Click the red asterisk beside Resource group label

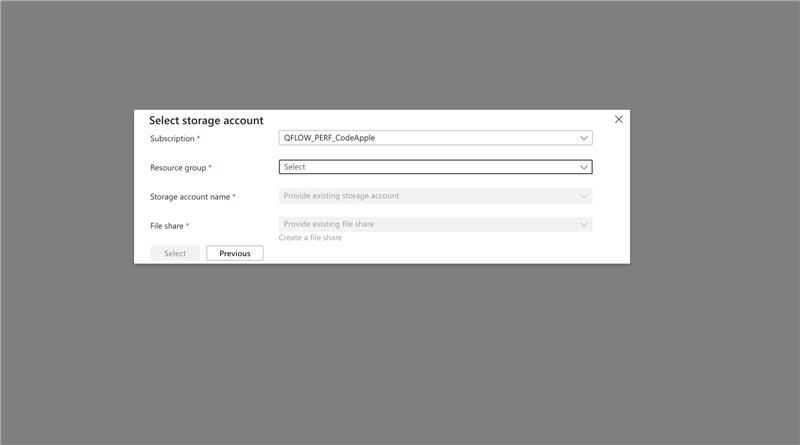point(210,167)
